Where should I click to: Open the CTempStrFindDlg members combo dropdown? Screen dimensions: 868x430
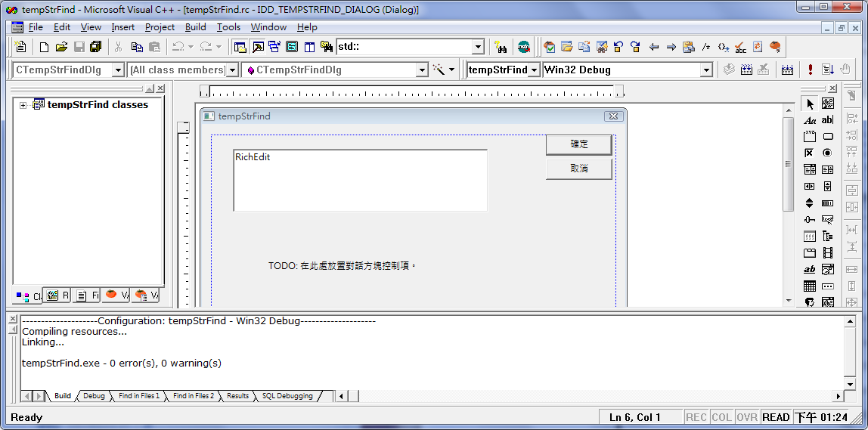pyautogui.click(x=422, y=70)
